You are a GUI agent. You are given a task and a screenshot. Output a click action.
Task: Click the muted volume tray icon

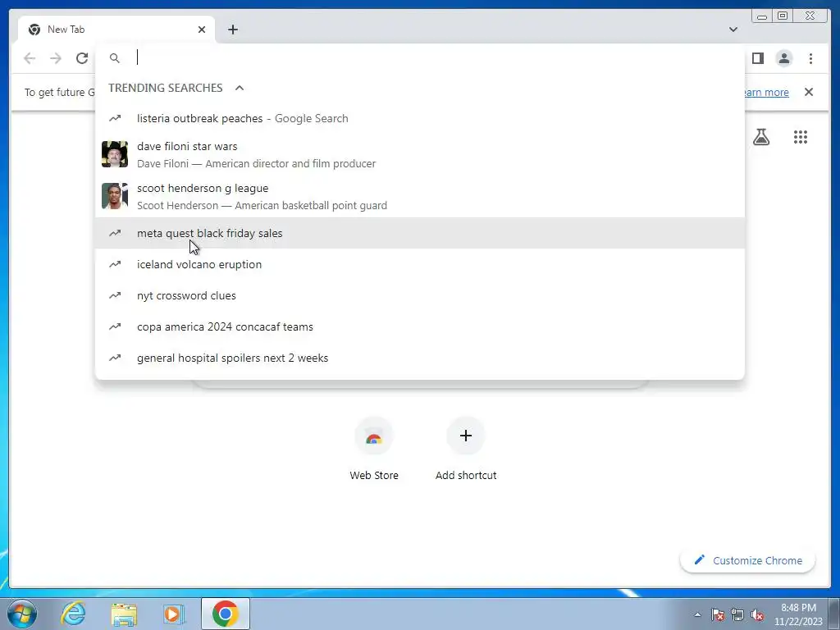click(757, 614)
